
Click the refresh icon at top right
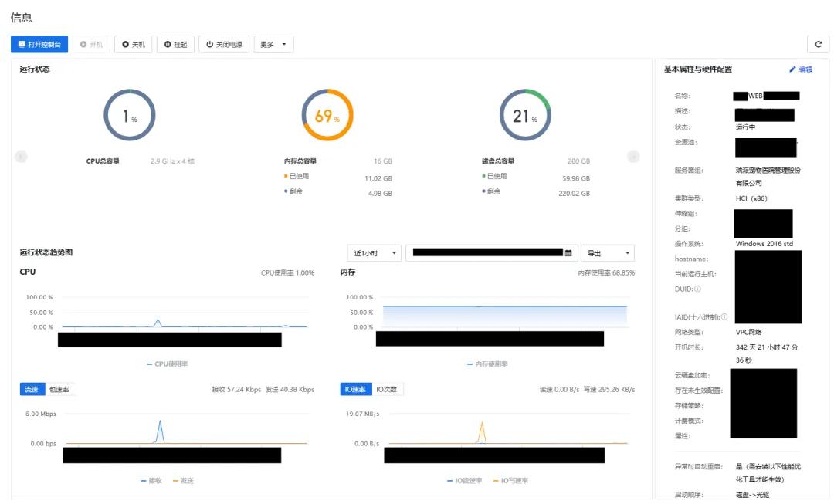pos(818,44)
